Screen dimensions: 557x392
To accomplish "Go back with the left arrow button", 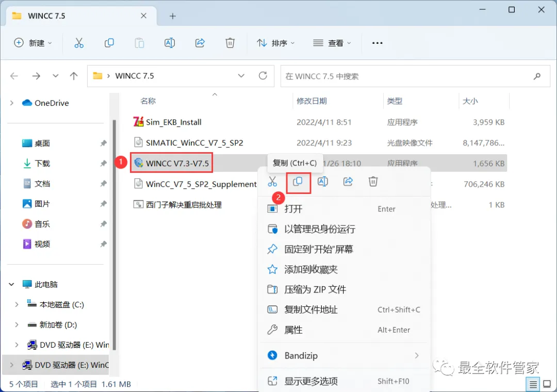I will (14, 76).
